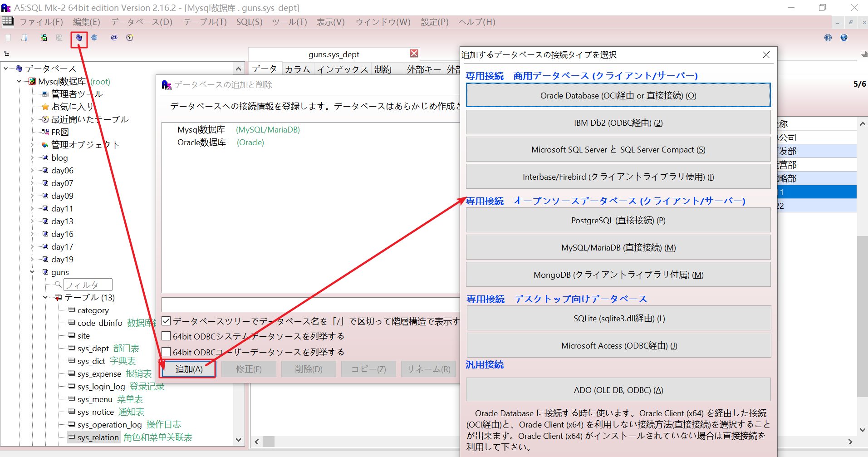Click the Help question mark icon at top right
Viewport: 868px width, 457px height.
pos(828,38)
